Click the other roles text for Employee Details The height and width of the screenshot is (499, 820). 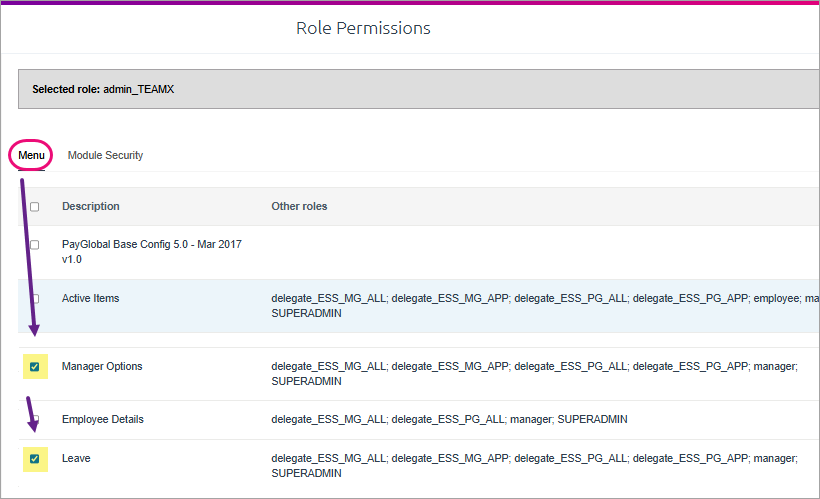coord(449,419)
